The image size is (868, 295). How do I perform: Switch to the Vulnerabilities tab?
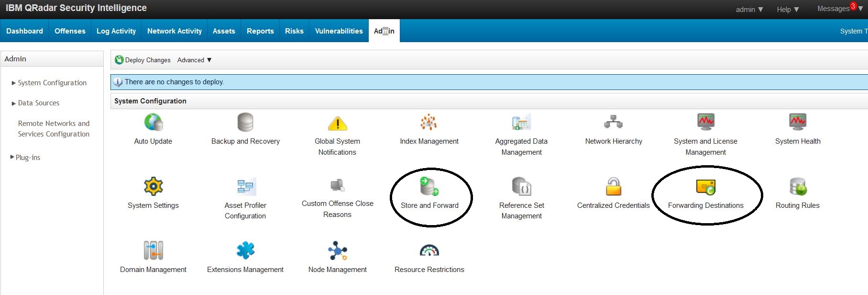339,31
